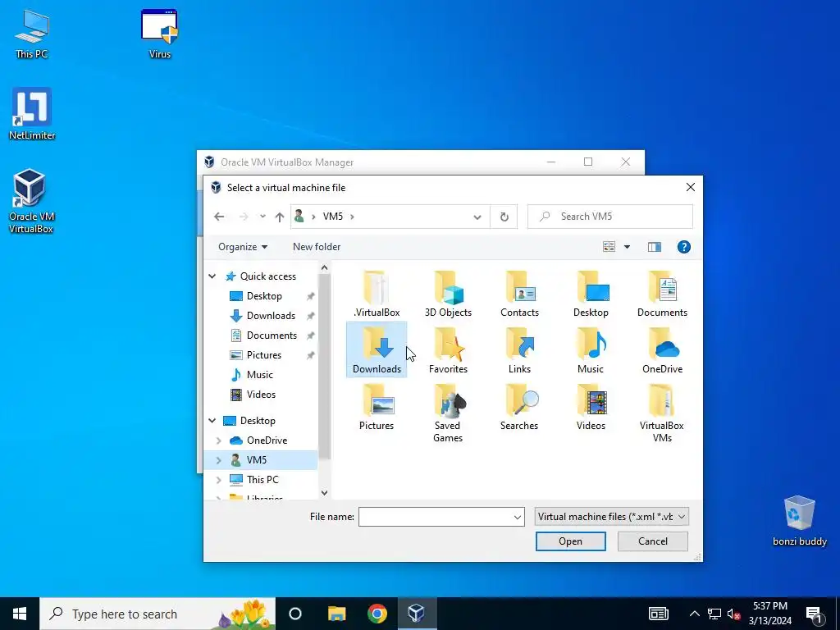Select the Contacts folder icon
Screen dimensions: 840x630
519,294
